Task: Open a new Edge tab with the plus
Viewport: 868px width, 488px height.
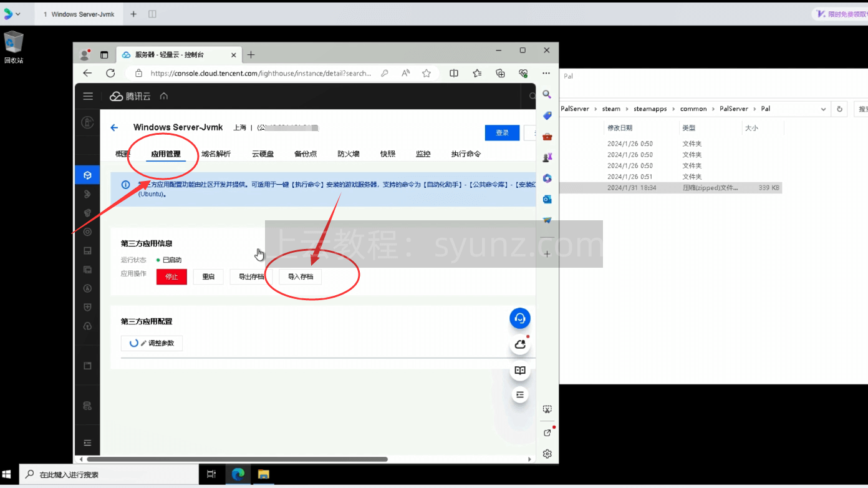Action: [x=251, y=55]
